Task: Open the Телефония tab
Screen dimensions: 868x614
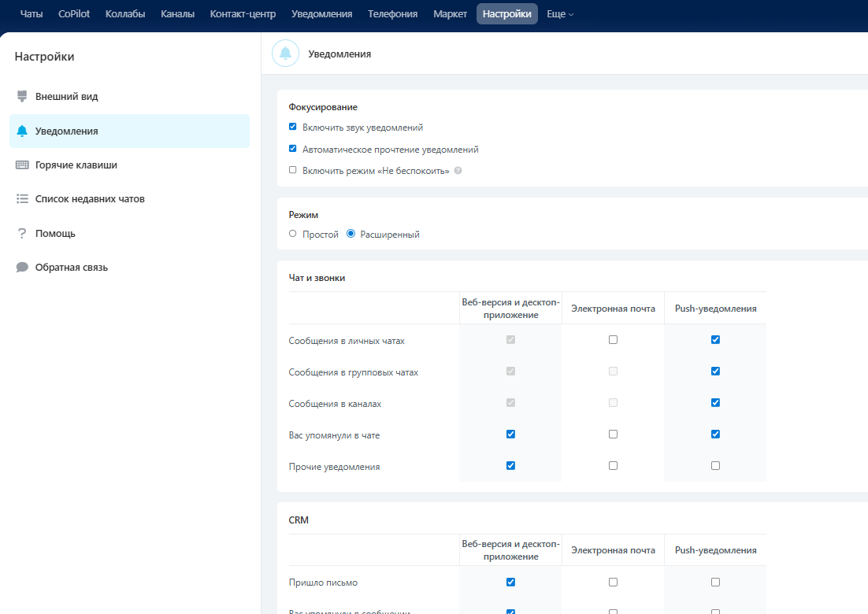Action: (392, 14)
